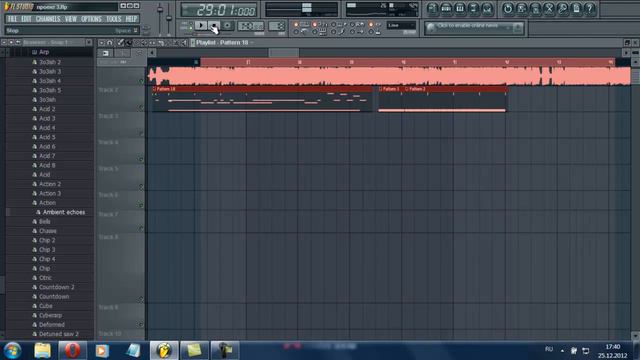Image resolution: width=640 pixels, height=360 pixels.
Task: Open Pattern 2 clip menu in playlist
Action: (407, 89)
